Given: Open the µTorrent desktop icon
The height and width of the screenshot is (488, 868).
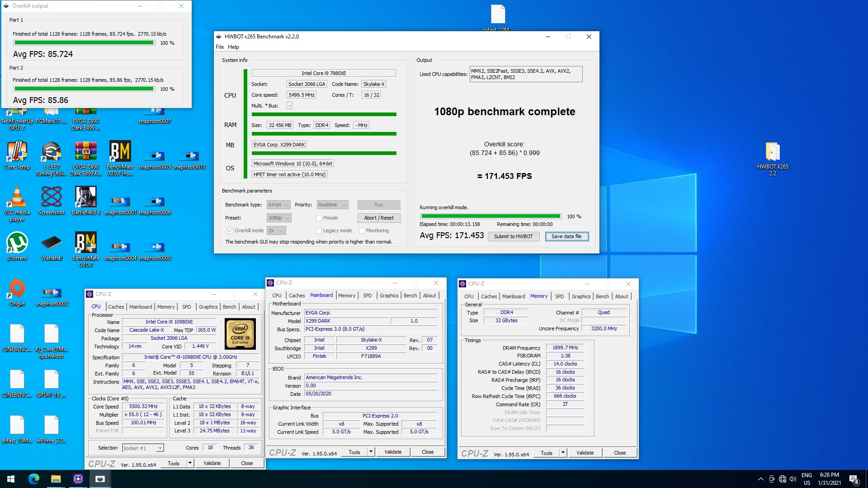Looking at the screenshot, I should click(x=17, y=246).
